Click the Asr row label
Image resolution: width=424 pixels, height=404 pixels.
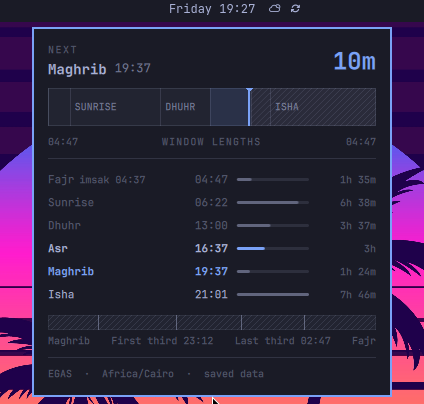pos(58,248)
